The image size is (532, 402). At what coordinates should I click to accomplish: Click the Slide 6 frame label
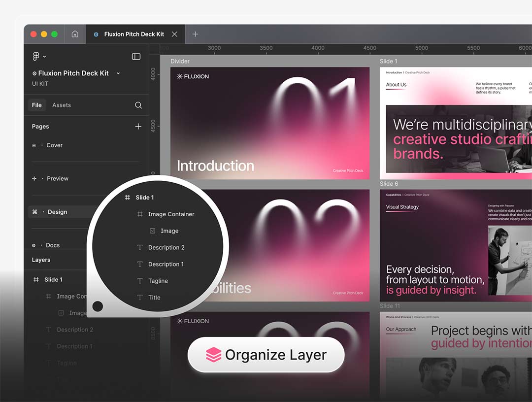[x=389, y=184]
